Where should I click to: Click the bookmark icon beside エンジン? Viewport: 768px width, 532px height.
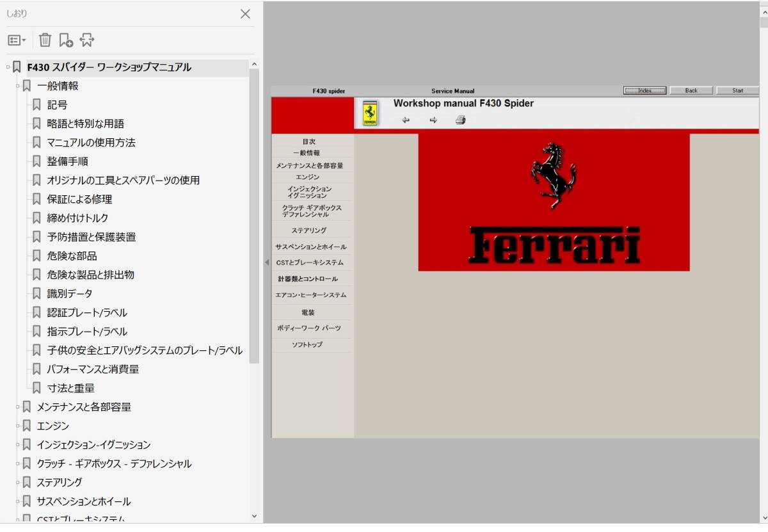click(27, 426)
